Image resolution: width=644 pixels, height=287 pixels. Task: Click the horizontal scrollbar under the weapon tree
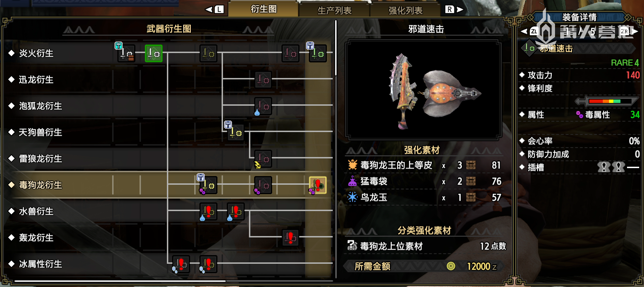tap(120, 281)
